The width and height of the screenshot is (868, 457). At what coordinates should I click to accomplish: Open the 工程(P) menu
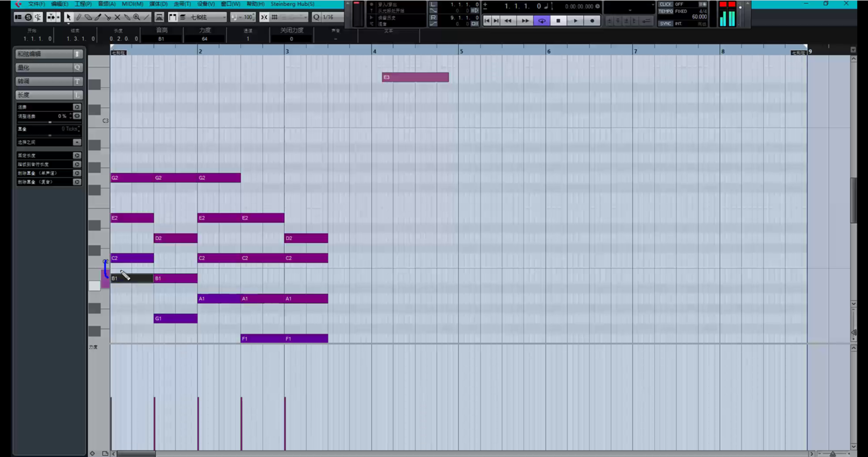[x=83, y=4]
